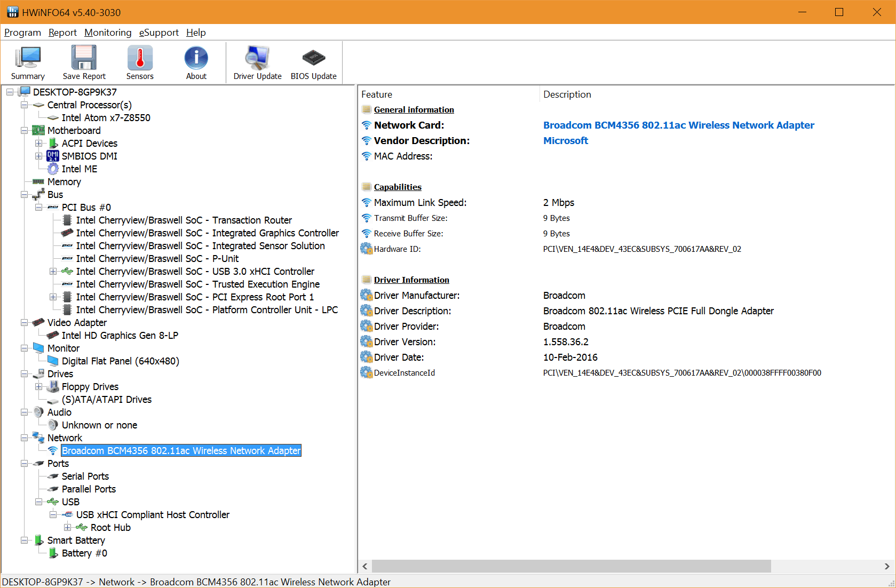Collapse the PCI Bus #0 node
This screenshot has width=896, height=588.
(38, 207)
